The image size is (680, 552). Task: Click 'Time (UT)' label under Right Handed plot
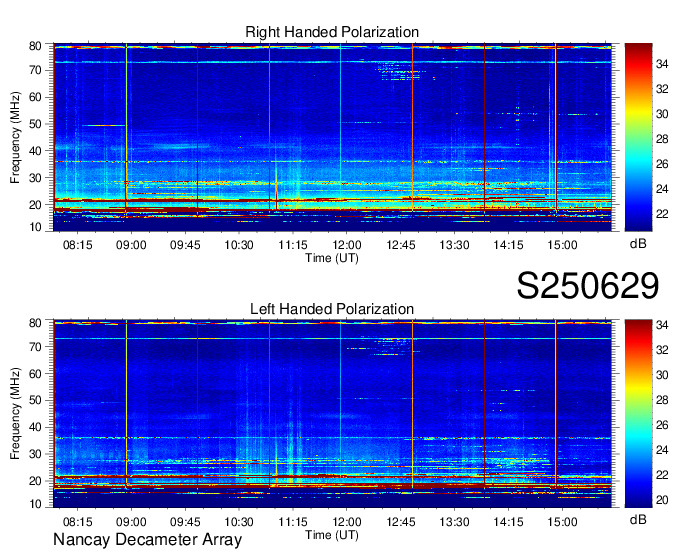(332, 258)
